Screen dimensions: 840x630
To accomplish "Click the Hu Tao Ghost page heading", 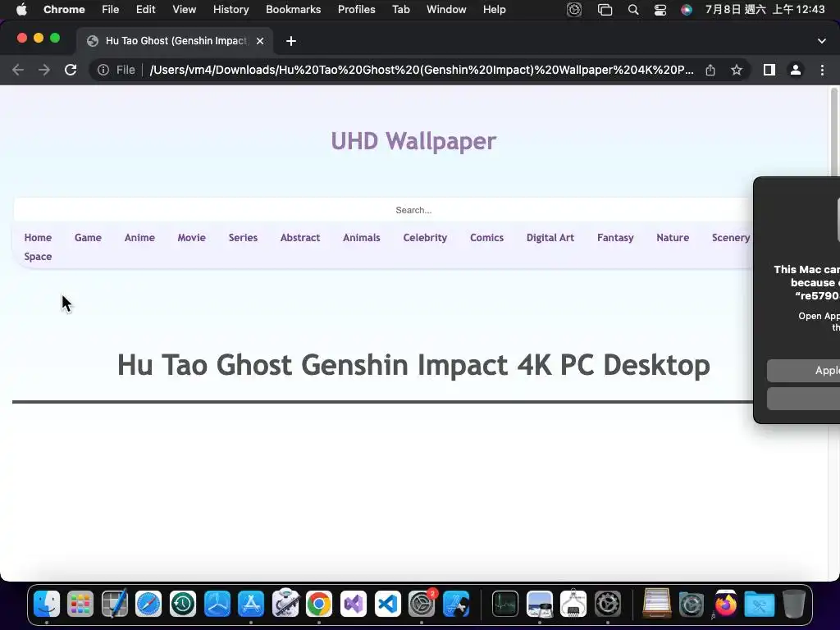I will point(413,365).
